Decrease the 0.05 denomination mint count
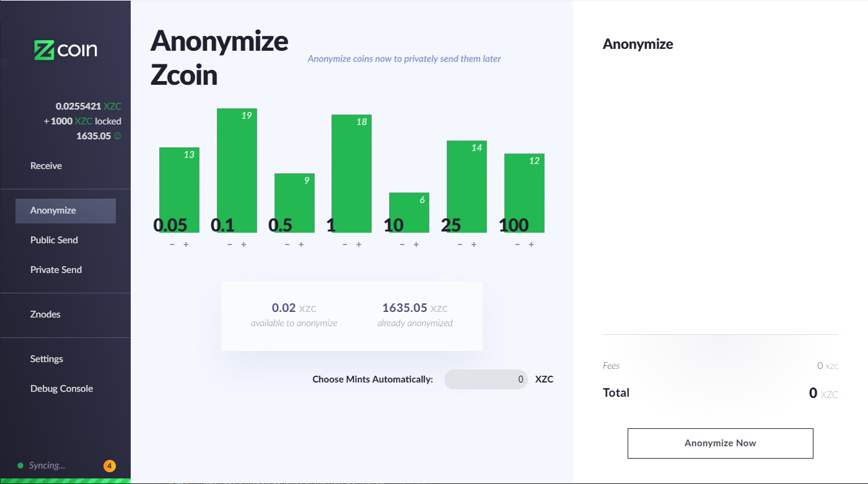 (172, 244)
